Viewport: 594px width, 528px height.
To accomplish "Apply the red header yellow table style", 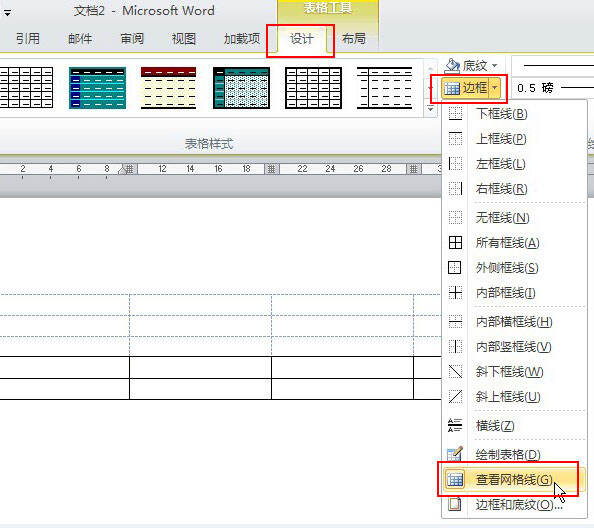I will coord(169,88).
